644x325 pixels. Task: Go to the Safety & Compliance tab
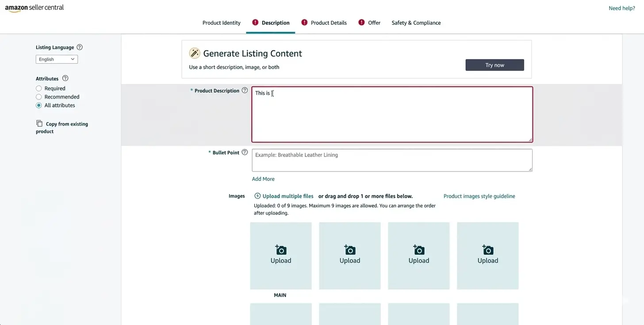[416, 23]
